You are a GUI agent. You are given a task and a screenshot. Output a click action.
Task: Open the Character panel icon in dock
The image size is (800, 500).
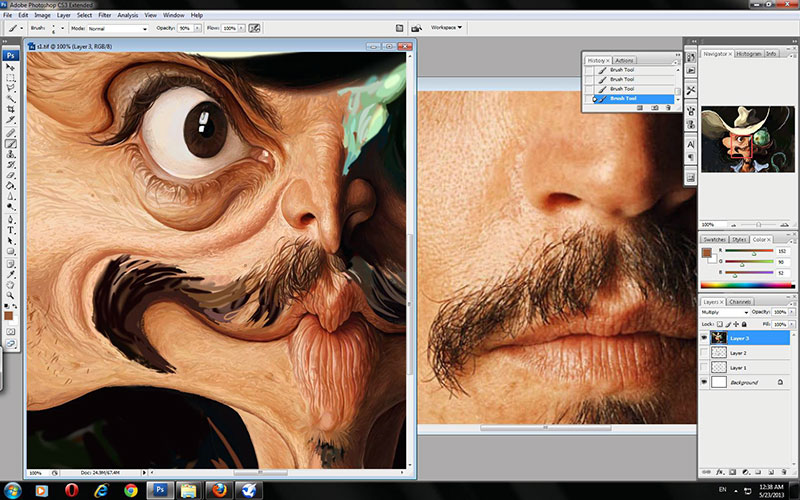coord(690,144)
